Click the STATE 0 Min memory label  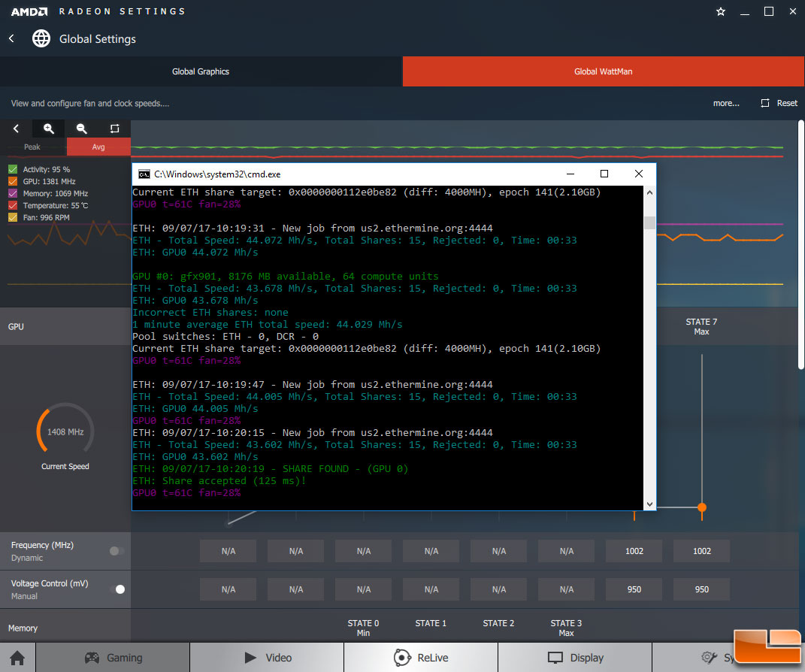pyautogui.click(x=363, y=628)
